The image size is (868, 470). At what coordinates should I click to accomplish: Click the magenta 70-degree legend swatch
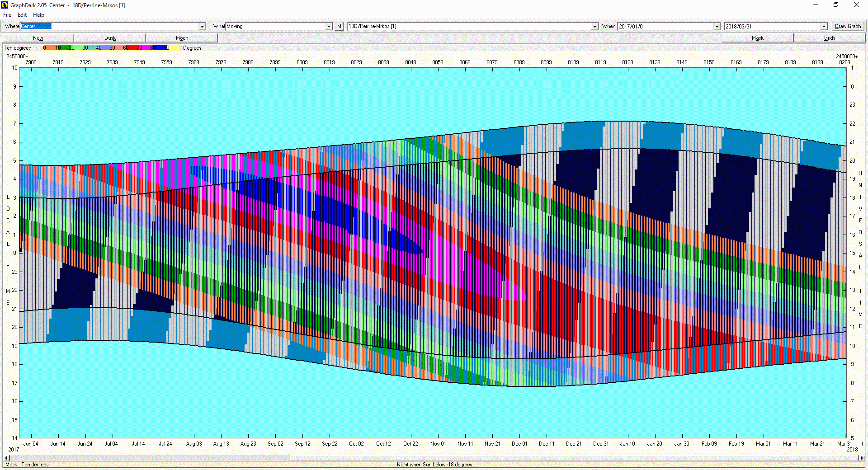tap(145, 48)
